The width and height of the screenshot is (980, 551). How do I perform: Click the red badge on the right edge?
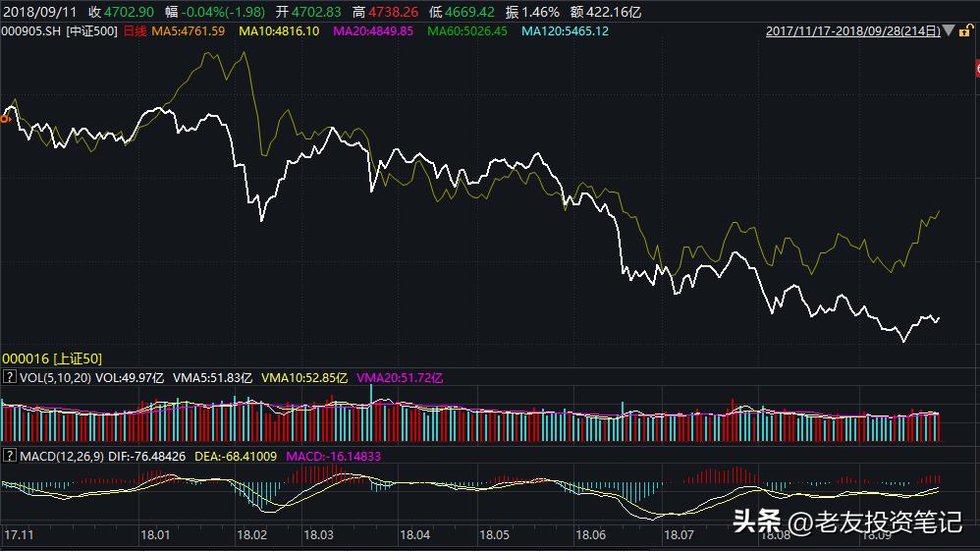(x=976, y=67)
